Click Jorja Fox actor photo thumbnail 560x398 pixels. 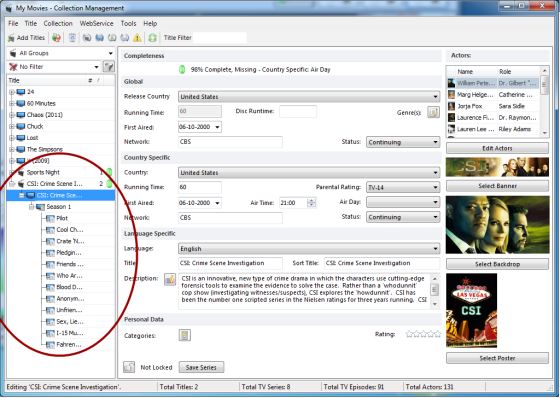pos(451,106)
